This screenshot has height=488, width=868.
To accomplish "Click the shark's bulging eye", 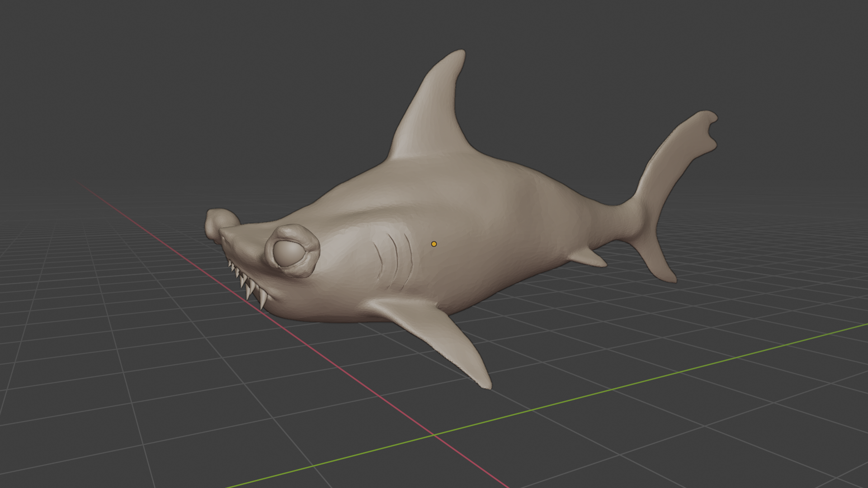I will coord(289,253).
